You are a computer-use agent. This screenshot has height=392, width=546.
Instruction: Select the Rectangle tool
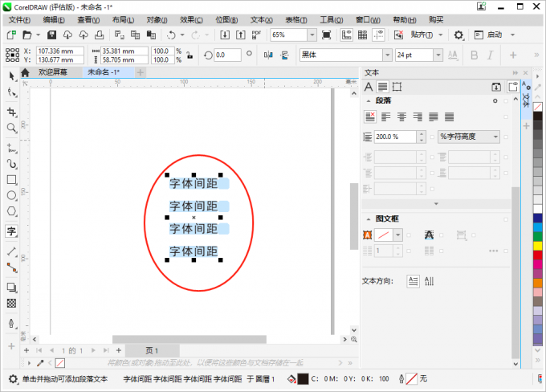click(x=11, y=180)
